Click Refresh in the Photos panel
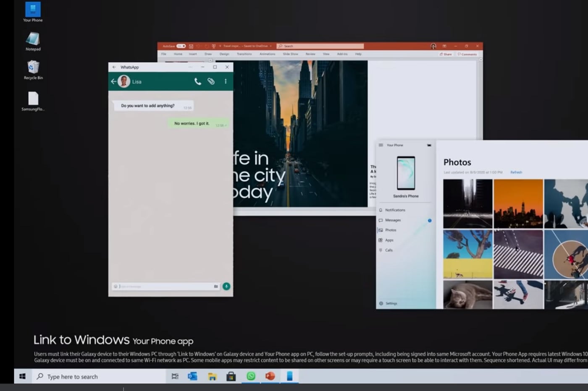The height and width of the screenshot is (391, 588). coord(516,172)
